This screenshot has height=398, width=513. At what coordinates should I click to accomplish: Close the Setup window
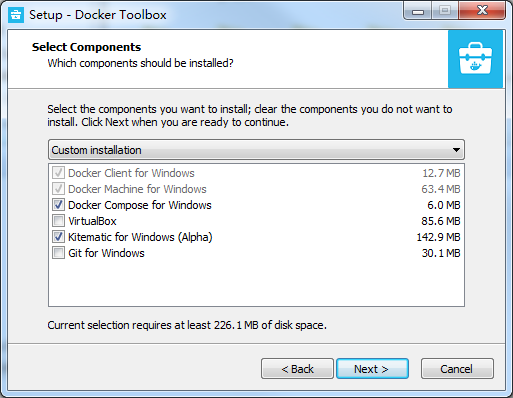tap(482, 11)
